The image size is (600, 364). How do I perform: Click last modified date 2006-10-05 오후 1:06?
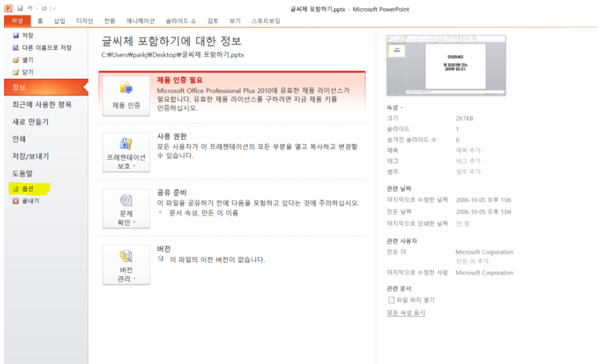pos(483,200)
